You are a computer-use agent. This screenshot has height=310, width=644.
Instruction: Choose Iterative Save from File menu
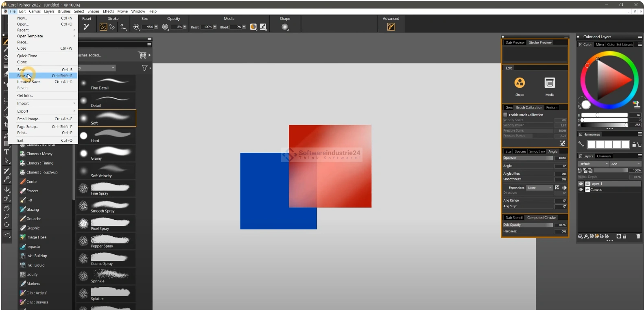28,82
